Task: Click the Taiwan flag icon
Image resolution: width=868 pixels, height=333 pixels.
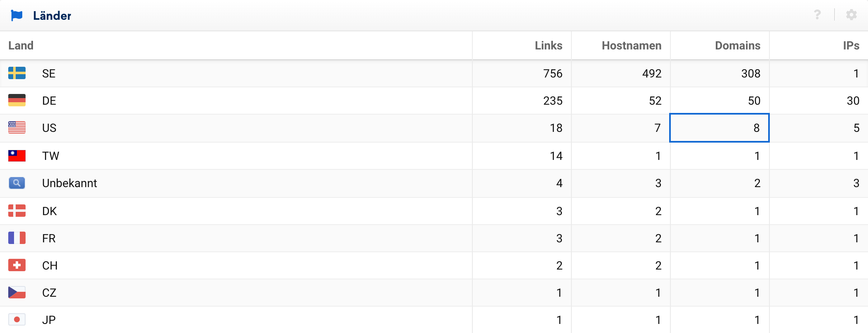Action: point(17,156)
